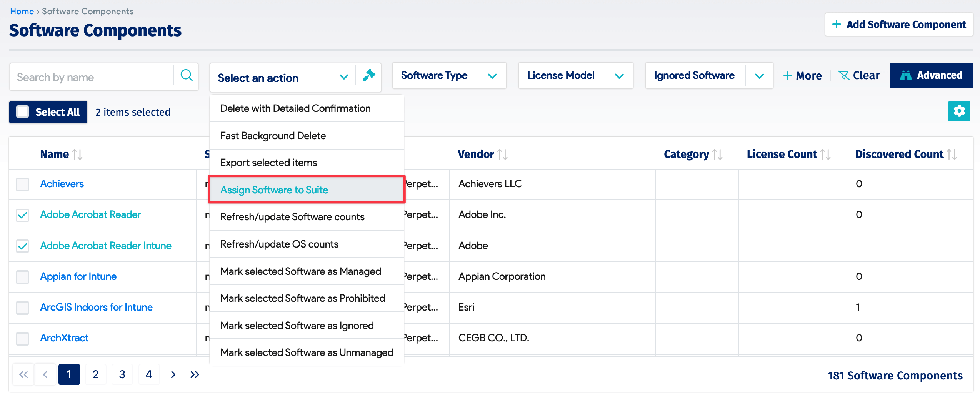Choose Mark selected Software as Managed

[307, 271]
